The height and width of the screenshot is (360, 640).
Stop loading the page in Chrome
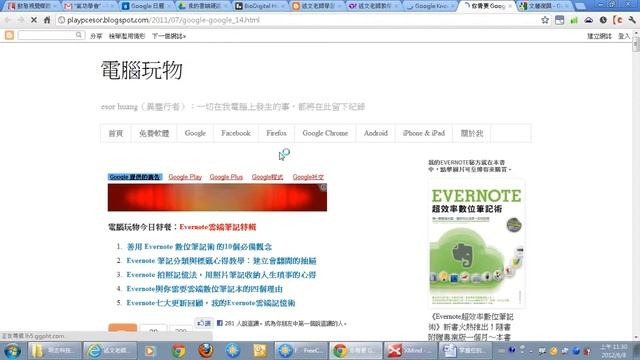pos(34,20)
